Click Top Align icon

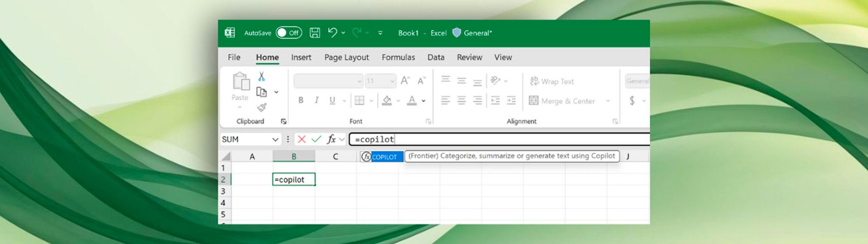pos(446,80)
